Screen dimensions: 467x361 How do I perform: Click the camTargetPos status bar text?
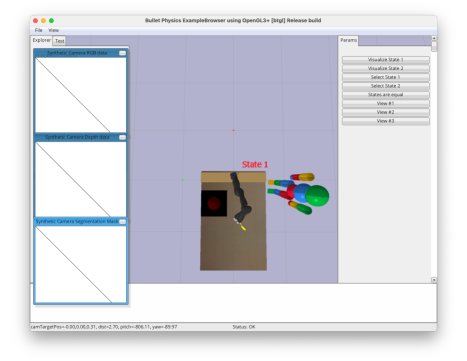(x=104, y=327)
